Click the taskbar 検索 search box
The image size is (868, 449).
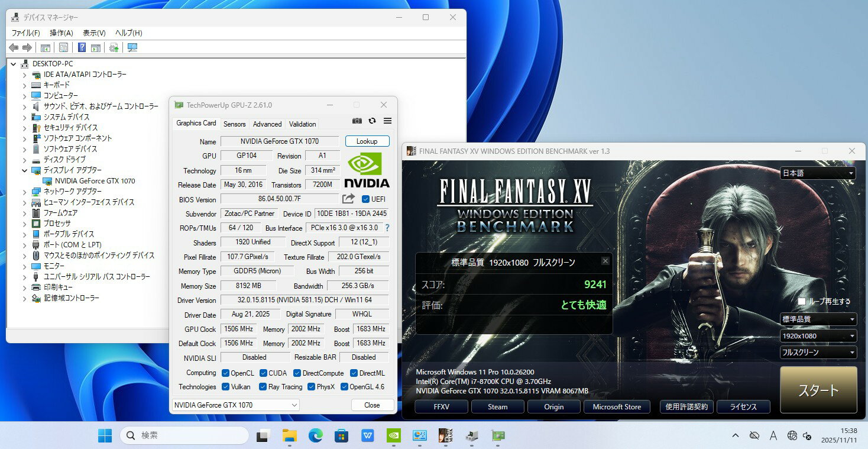(x=184, y=436)
